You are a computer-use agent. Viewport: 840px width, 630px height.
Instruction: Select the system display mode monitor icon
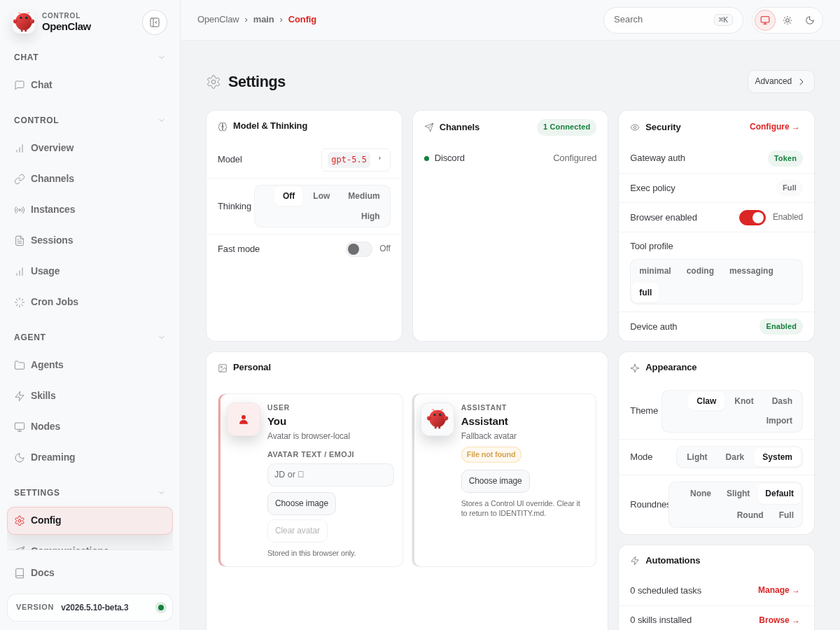click(765, 20)
